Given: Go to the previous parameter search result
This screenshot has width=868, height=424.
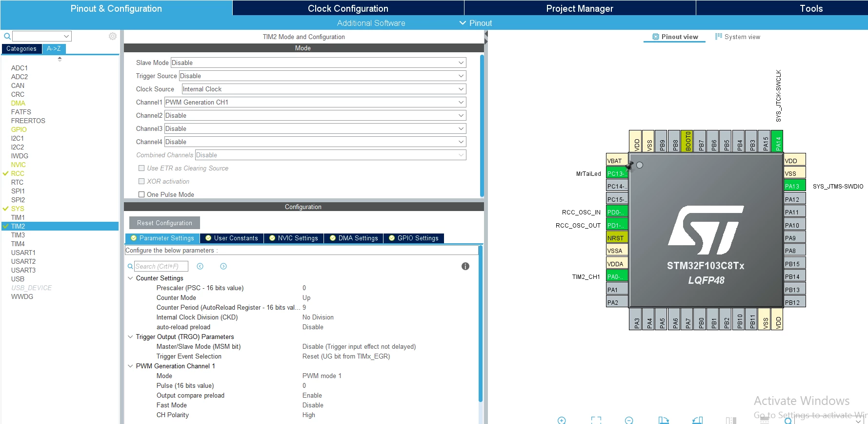Looking at the screenshot, I should 200,266.
